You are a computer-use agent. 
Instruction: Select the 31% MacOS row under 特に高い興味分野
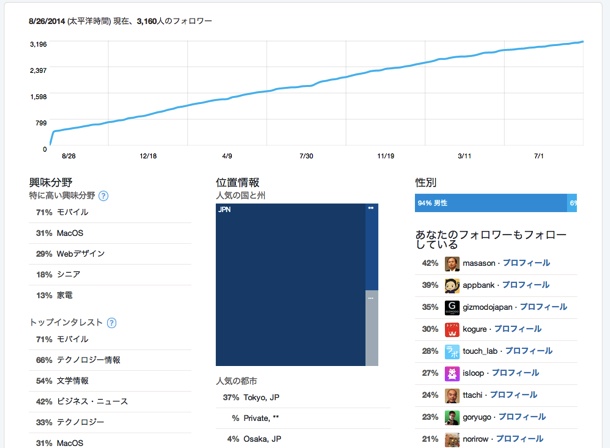(110, 233)
